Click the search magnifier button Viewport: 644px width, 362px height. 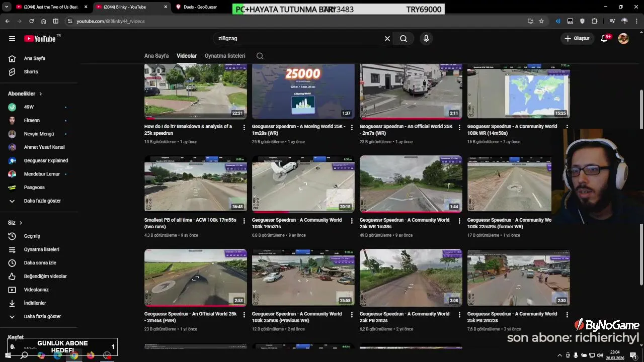pyautogui.click(x=404, y=38)
